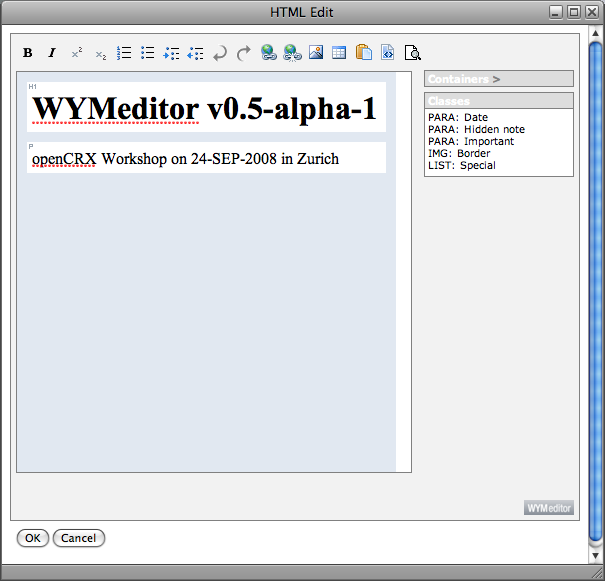Click the scrollbar up arrow
Screen dimensions: 605x581
coord(595,33)
